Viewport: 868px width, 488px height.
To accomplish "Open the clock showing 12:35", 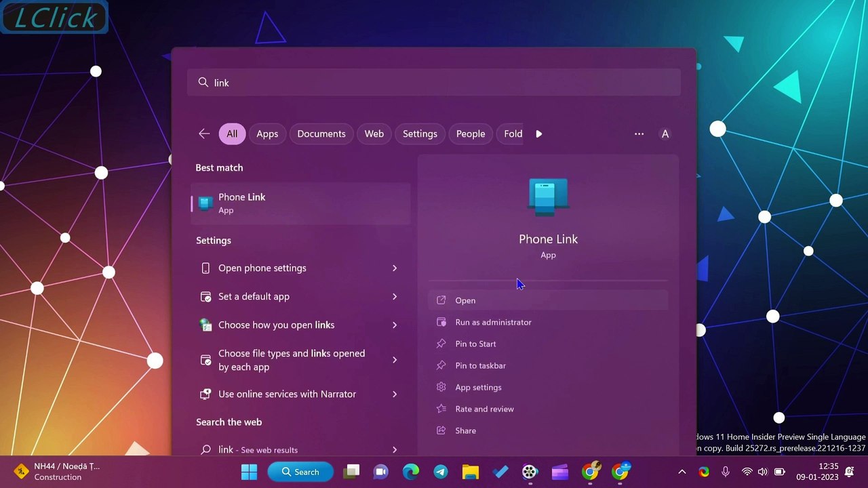I will (x=817, y=472).
